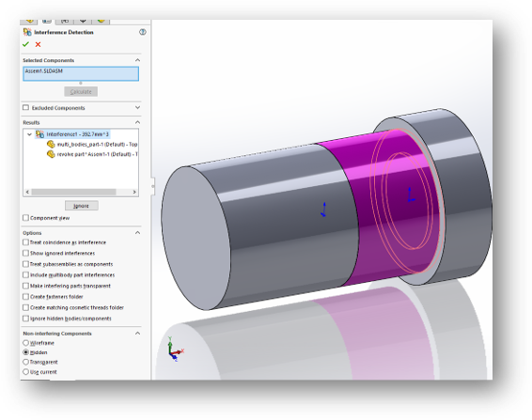Image resolution: width=532 pixels, height=420 pixels.
Task: Collapse the Interference1 tree node
Action: pyautogui.click(x=29, y=134)
